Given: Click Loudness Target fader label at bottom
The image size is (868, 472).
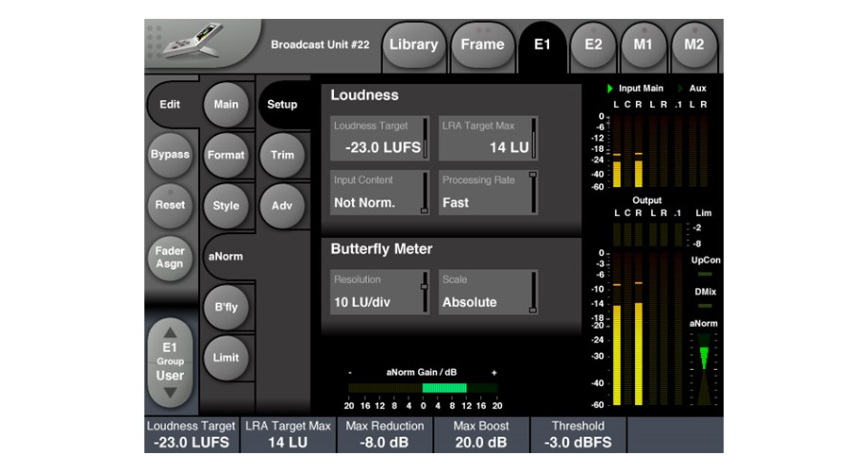Looking at the screenshot, I should pos(192,435).
